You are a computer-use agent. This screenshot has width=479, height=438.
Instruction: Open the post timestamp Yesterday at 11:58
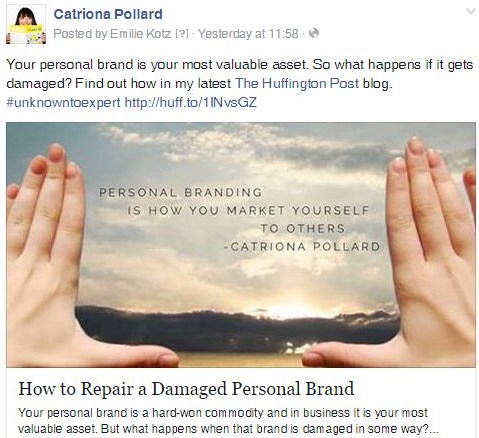click(248, 34)
